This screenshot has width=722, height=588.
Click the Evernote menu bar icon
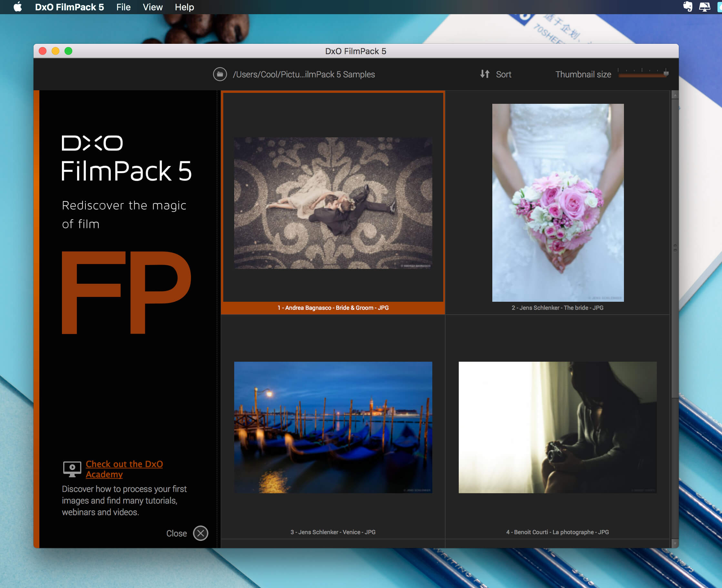(687, 7)
